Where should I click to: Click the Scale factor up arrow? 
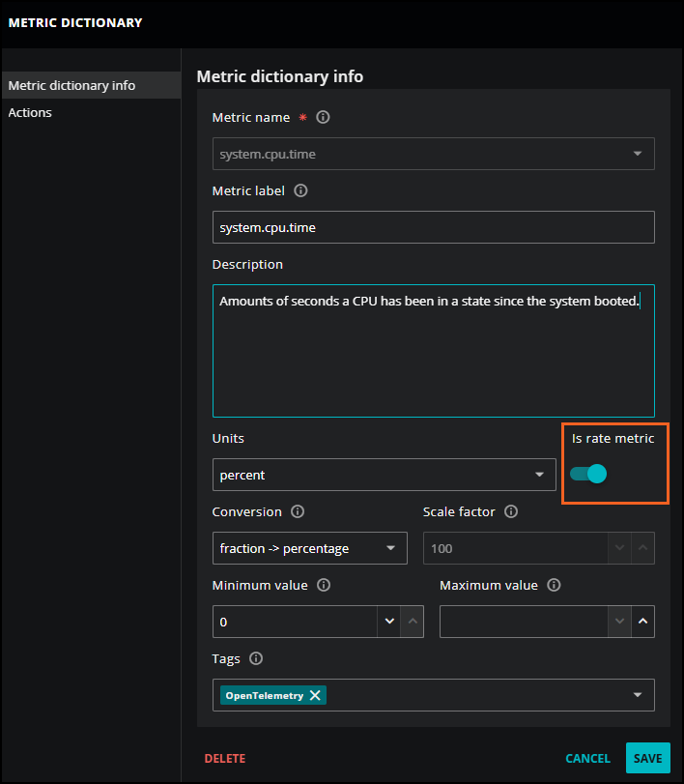[643, 548]
